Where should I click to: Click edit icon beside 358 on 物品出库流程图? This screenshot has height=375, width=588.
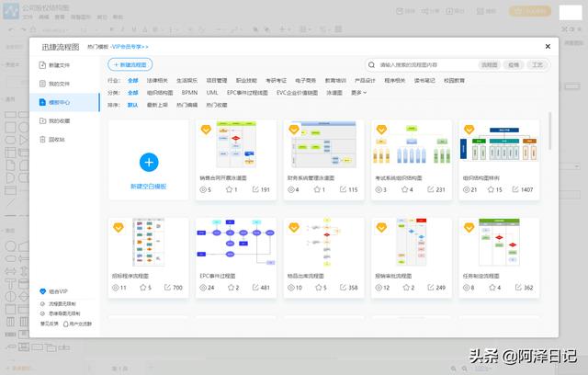tap(343, 288)
